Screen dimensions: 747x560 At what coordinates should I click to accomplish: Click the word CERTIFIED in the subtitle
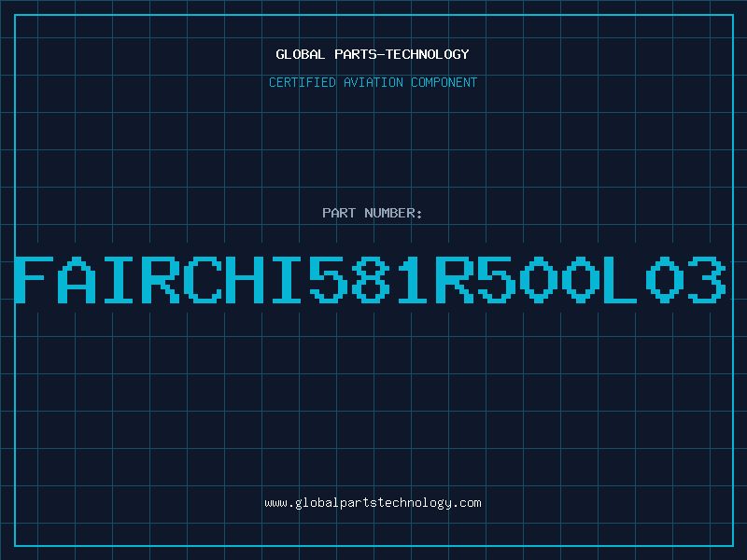pyautogui.click(x=303, y=82)
